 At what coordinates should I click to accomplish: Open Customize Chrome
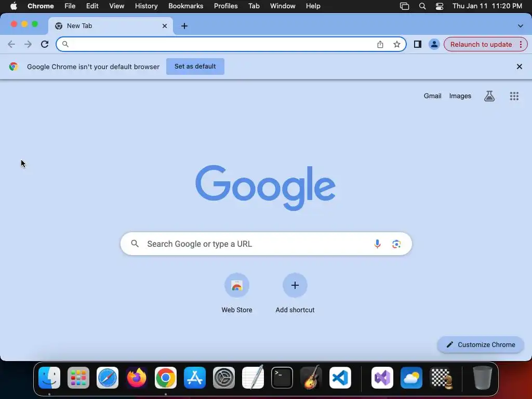(481, 345)
